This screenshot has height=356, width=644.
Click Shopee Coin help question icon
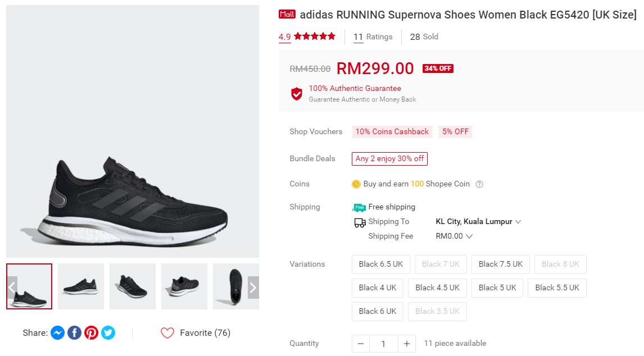coord(479,184)
